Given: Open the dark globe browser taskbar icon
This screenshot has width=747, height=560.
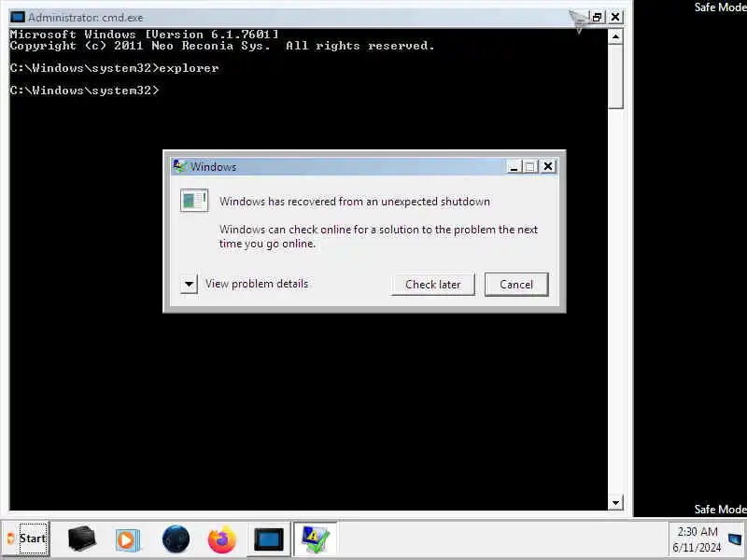Looking at the screenshot, I should [x=176, y=539].
